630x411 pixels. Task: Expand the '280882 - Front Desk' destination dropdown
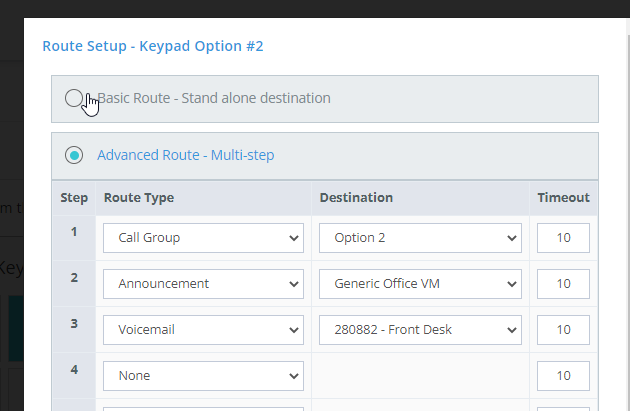[420, 330]
